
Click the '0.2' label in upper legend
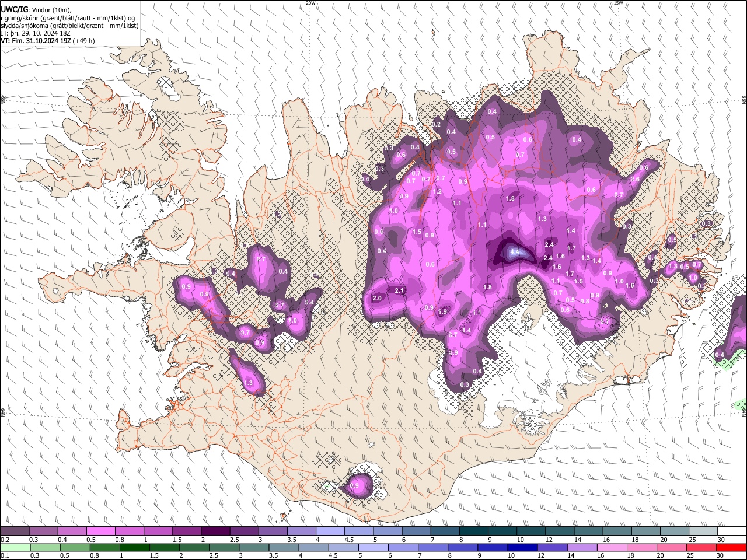[x=5, y=540]
